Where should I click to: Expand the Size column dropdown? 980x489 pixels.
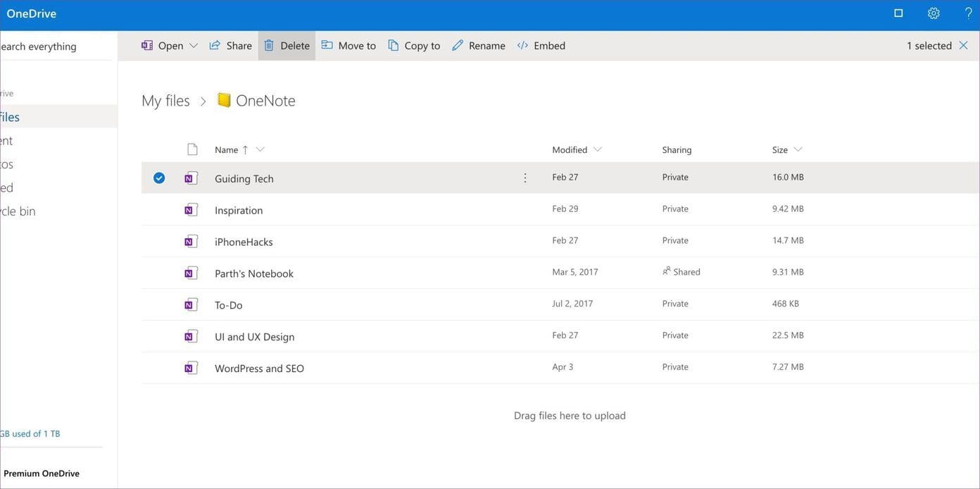798,149
